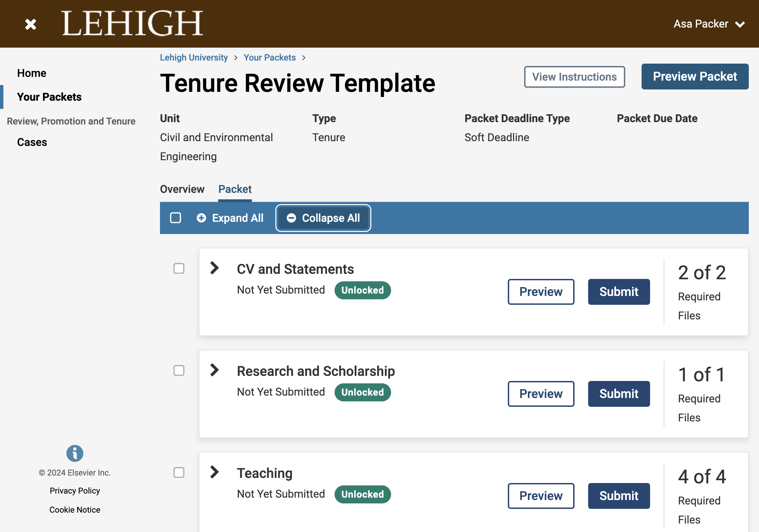759x532 pixels.
Task: Click Collapse All
Action: (323, 218)
